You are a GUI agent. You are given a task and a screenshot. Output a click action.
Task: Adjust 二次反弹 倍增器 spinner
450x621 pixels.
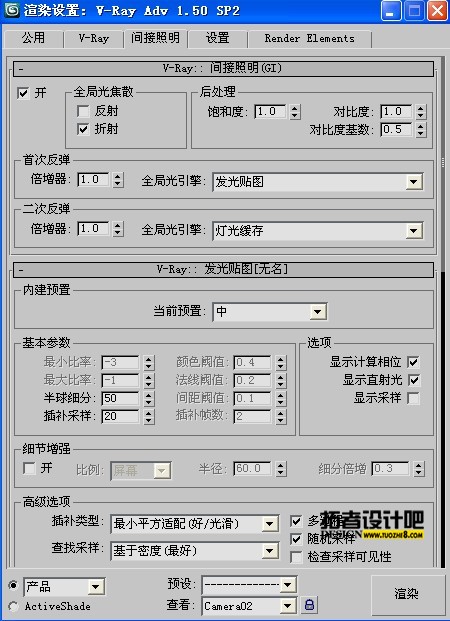point(118,229)
